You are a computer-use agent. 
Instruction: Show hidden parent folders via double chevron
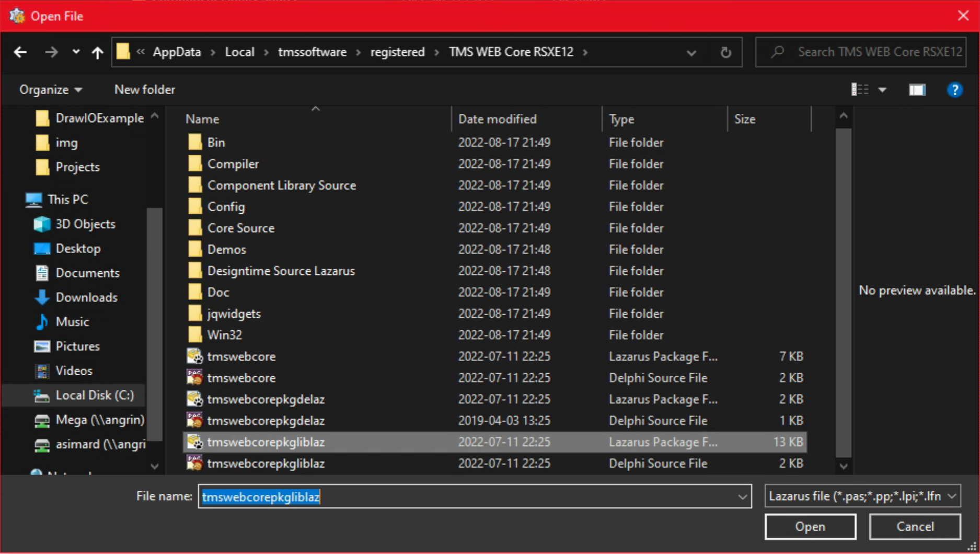click(140, 52)
